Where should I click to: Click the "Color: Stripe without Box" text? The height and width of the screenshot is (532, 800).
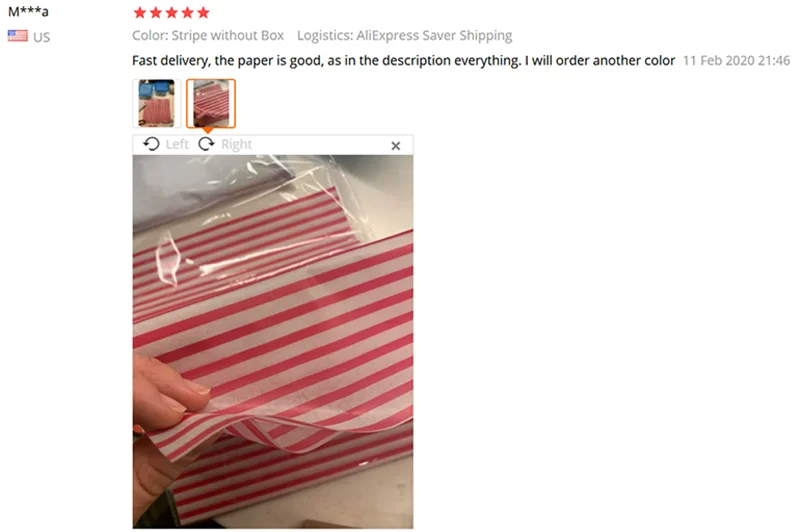point(208,36)
